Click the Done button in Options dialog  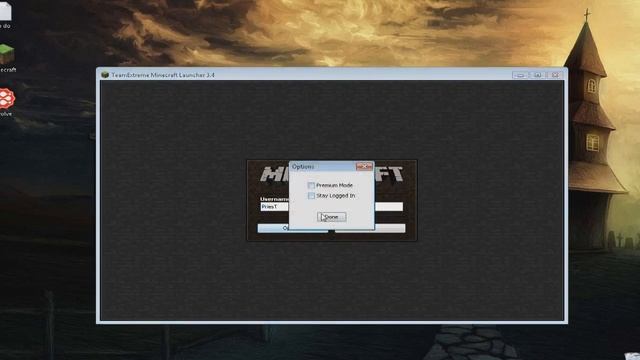point(331,217)
